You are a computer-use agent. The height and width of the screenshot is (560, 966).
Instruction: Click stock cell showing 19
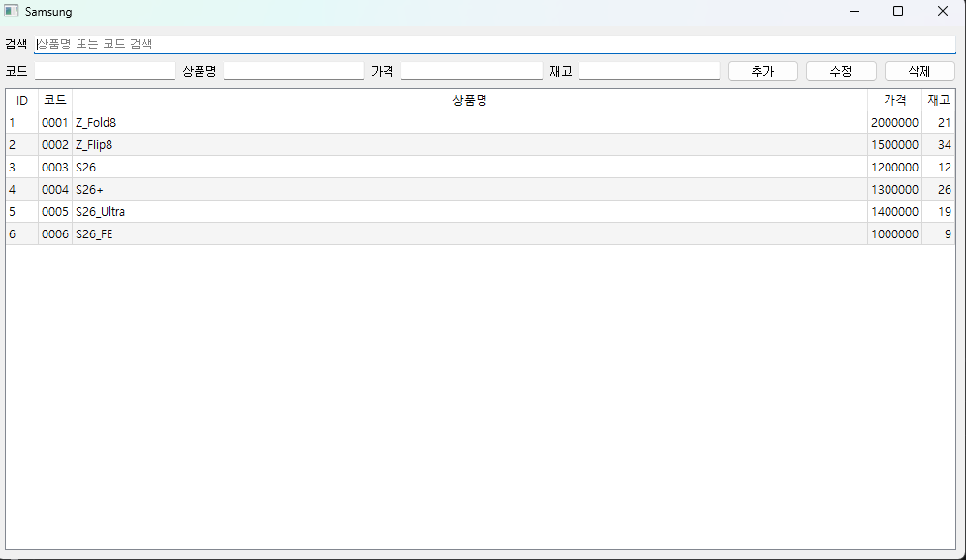(x=939, y=211)
